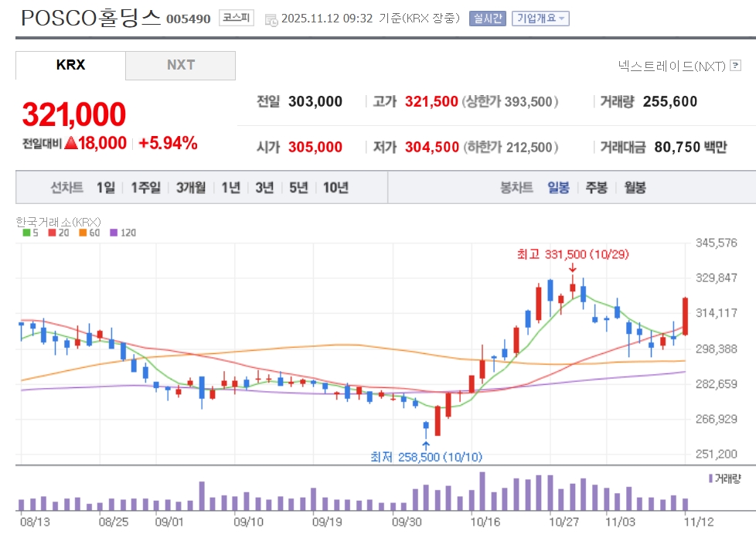Click the 345,576 price axis label
The image size is (756, 541).
(716, 243)
